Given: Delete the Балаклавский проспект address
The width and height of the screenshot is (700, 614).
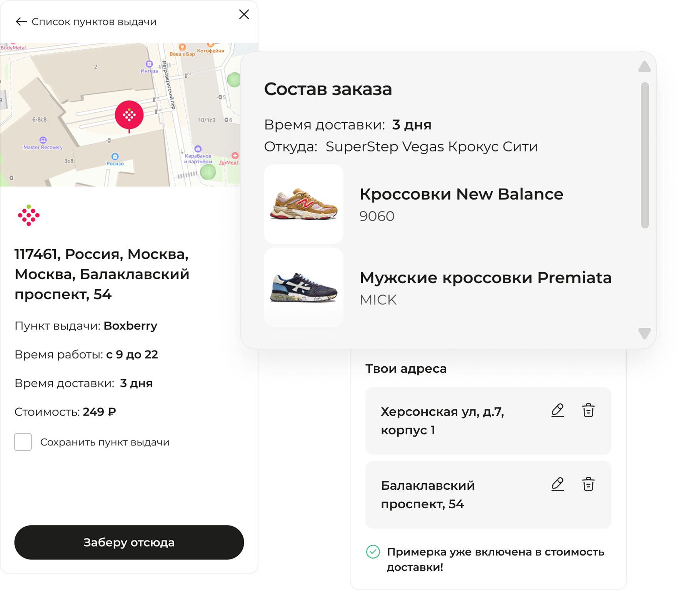Looking at the screenshot, I should [x=588, y=484].
